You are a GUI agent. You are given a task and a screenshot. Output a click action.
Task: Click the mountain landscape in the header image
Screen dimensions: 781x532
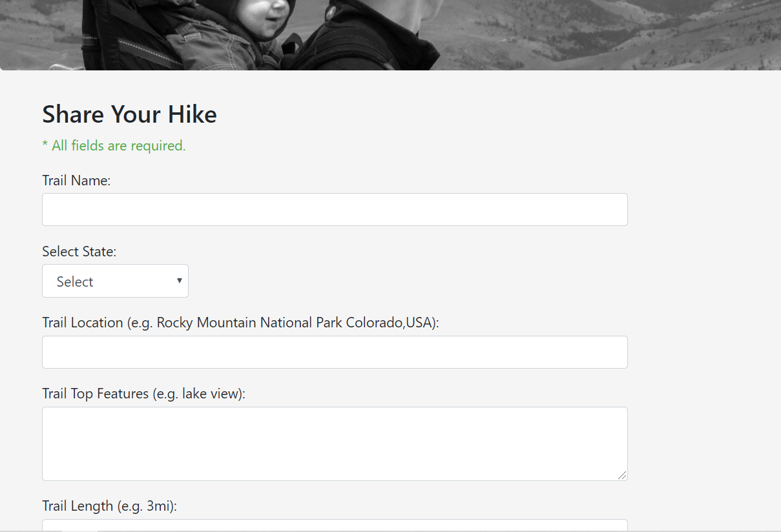[x=614, y=32]
